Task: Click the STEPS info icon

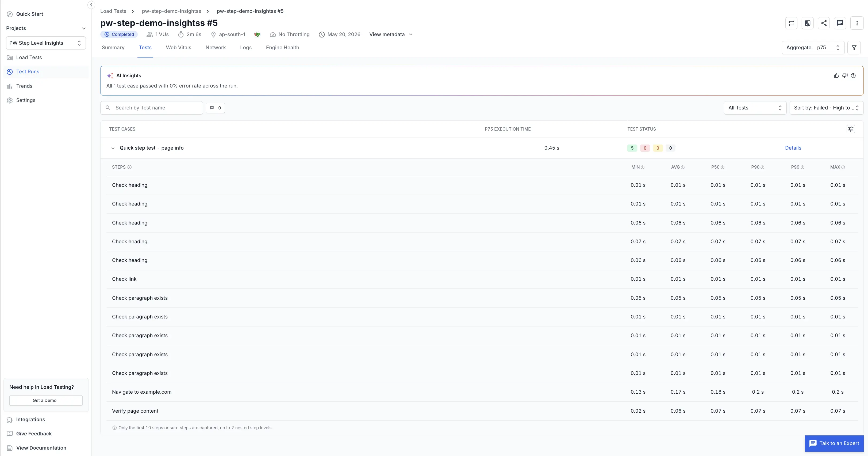Action: tap(129, 167)
